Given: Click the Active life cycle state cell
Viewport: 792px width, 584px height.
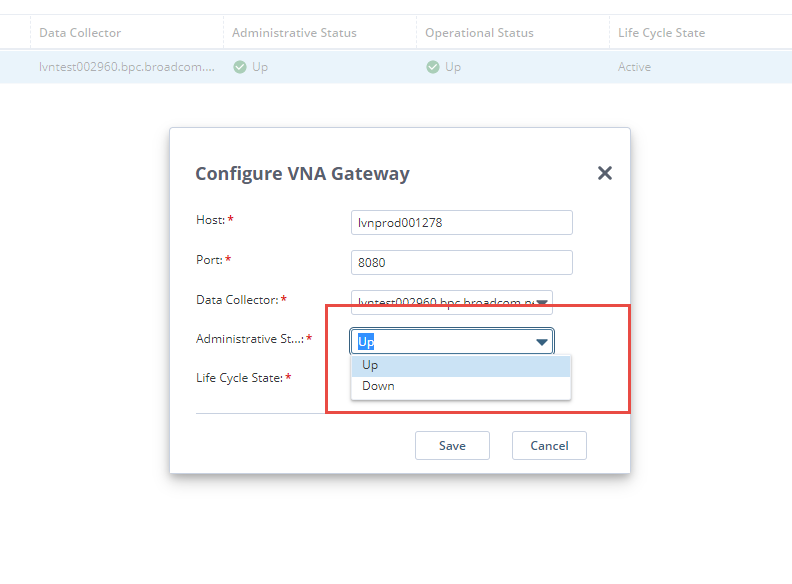Looking at the screenshot, I should pos(634,67).
